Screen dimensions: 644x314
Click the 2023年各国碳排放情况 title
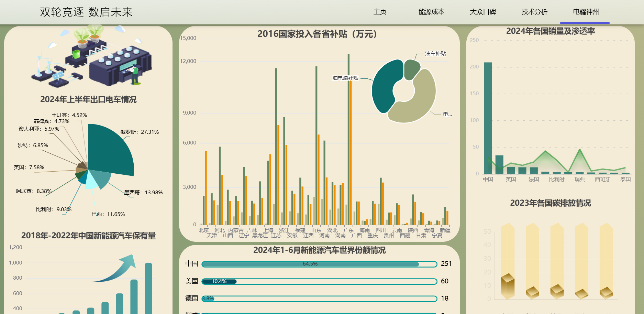pos(551,203)
